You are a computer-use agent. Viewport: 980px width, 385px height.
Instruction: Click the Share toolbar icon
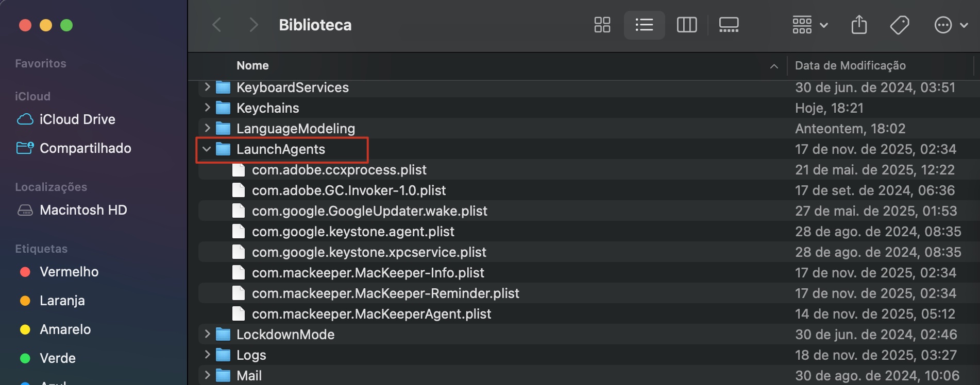point(859,25)
